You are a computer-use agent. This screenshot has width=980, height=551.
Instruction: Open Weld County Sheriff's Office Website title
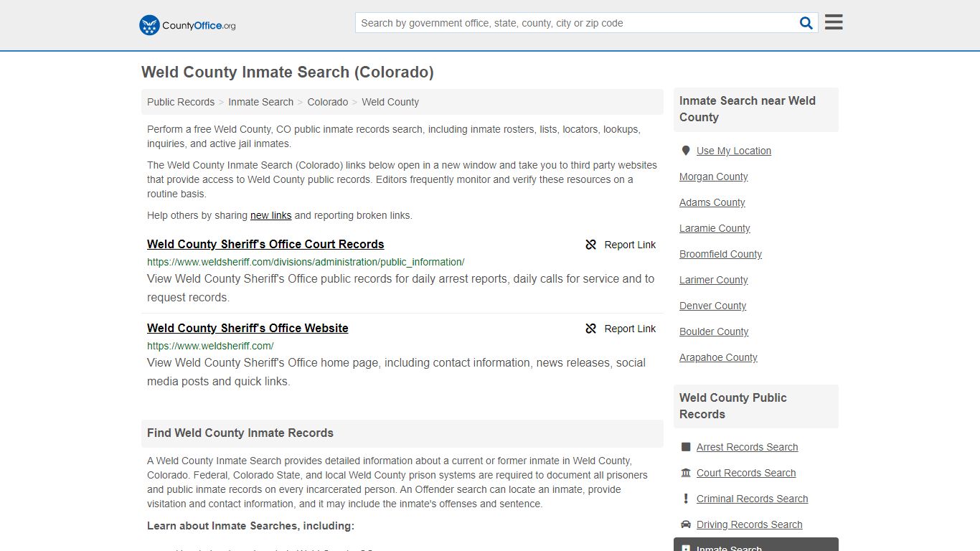pyautogui.click(x=248, y=328)
